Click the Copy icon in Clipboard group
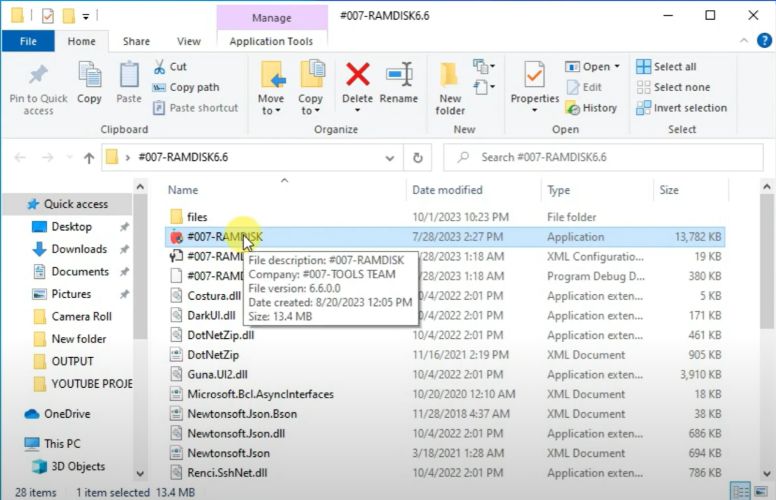The image size is (776, 500). point(89,76)
